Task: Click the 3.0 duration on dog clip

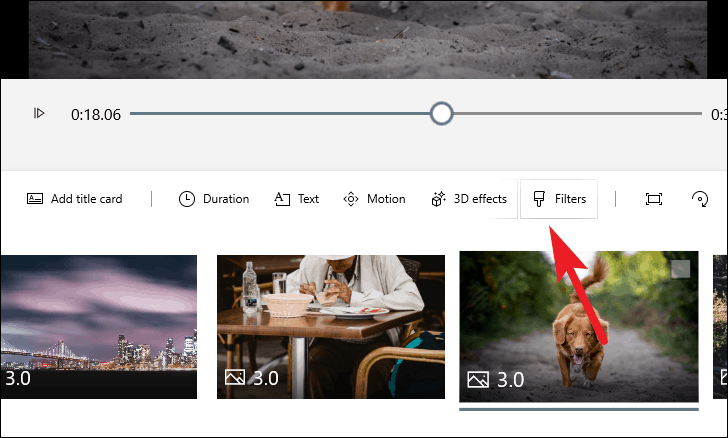Action: pos(510,380)
